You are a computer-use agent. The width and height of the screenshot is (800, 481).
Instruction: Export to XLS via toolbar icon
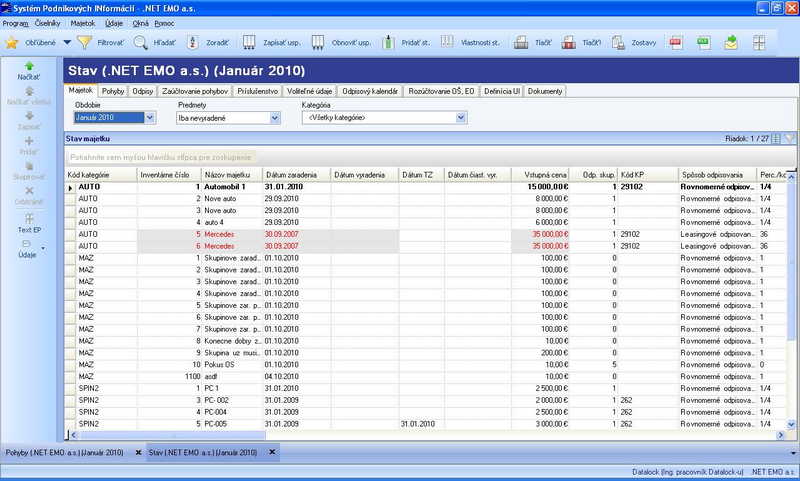(704, 43)
